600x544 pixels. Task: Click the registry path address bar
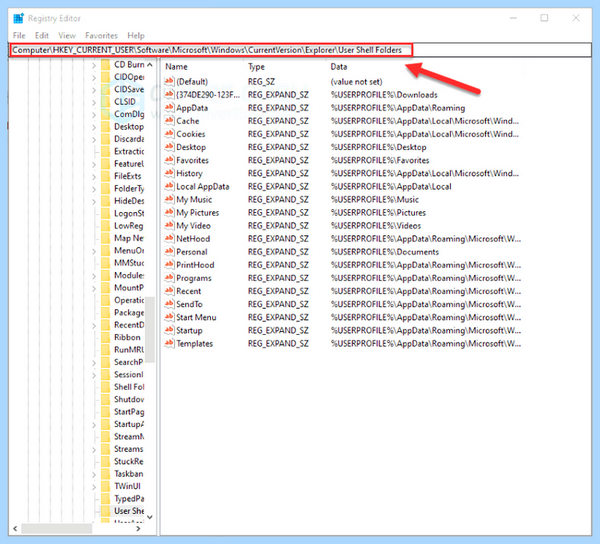300,50
